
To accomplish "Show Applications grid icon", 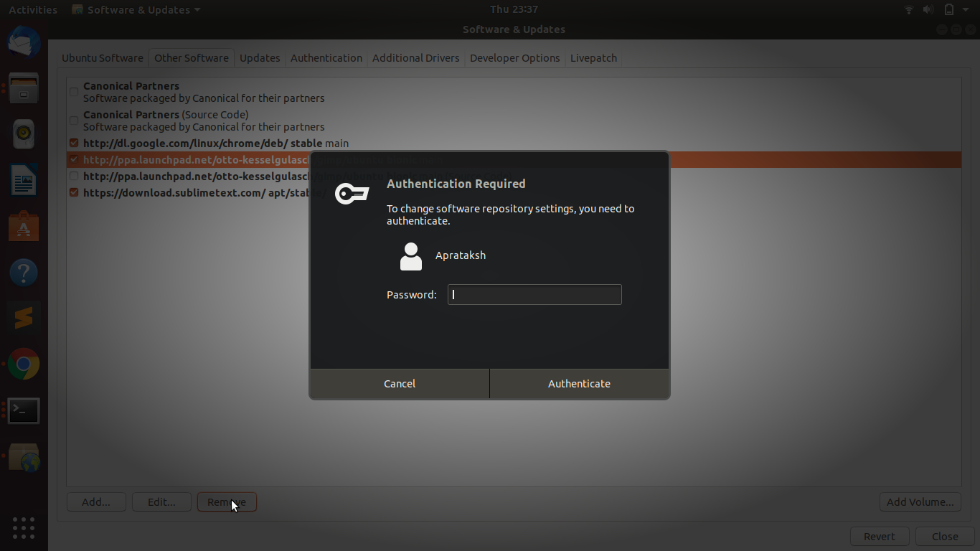I will point(24,528).
